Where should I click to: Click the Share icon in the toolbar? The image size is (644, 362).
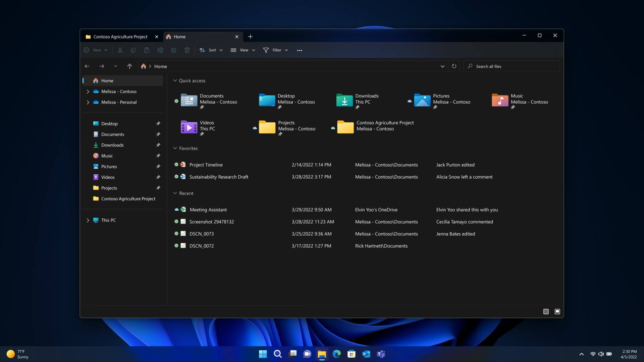click(173, 50)
